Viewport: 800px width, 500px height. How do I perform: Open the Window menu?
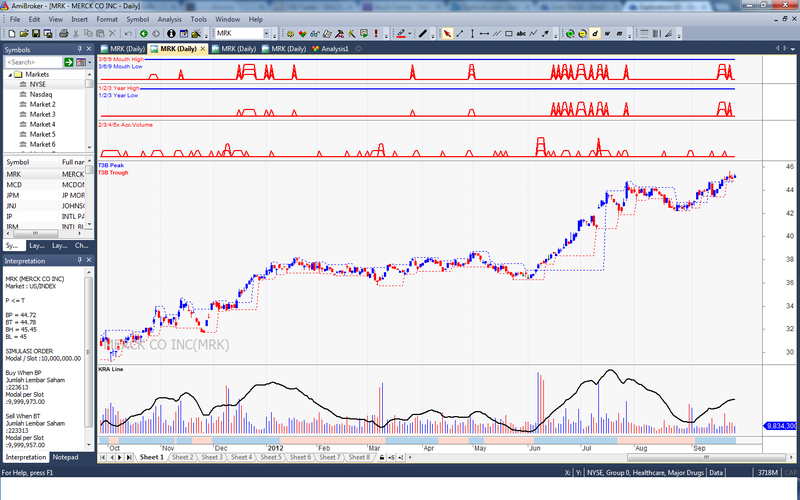click(x=228, y=19)
